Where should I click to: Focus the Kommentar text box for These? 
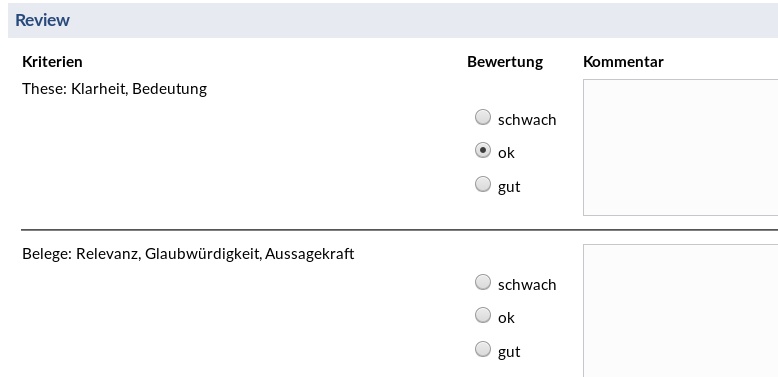point(680,147)
